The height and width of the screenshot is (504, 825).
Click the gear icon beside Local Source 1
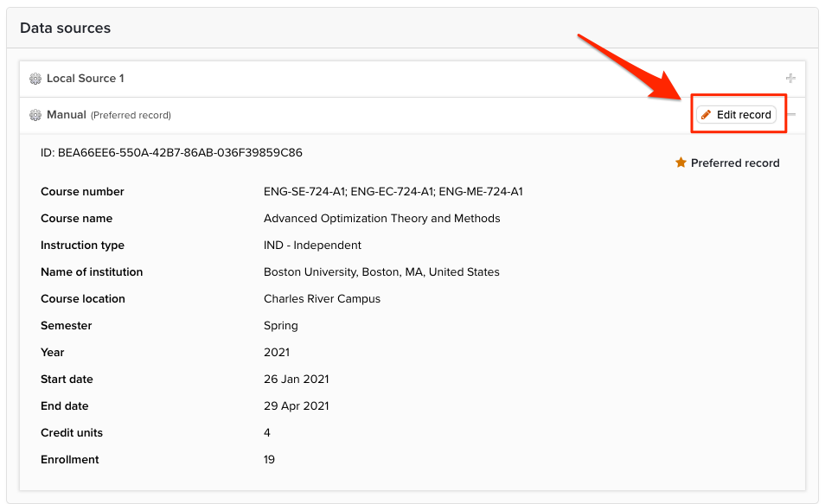tap(35, 79)
